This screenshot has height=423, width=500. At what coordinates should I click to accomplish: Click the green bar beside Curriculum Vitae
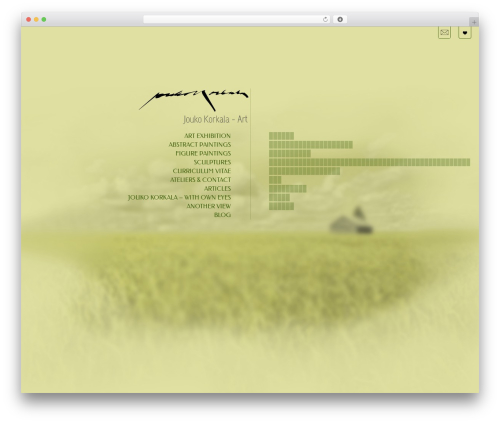tap(304, 171)
